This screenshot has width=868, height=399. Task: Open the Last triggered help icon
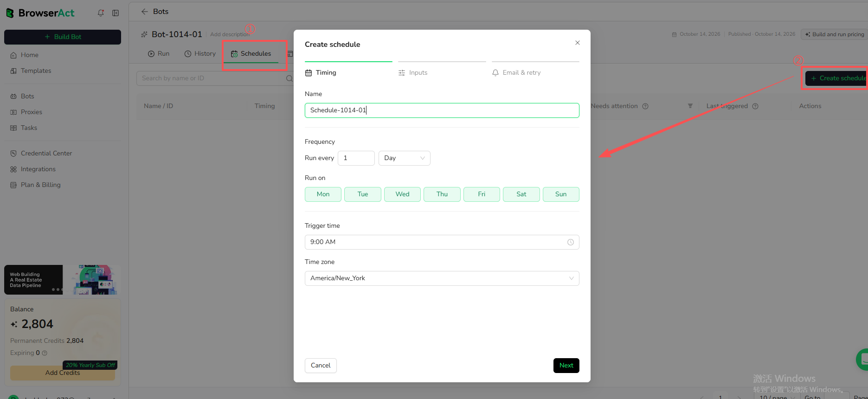(755, 106)
